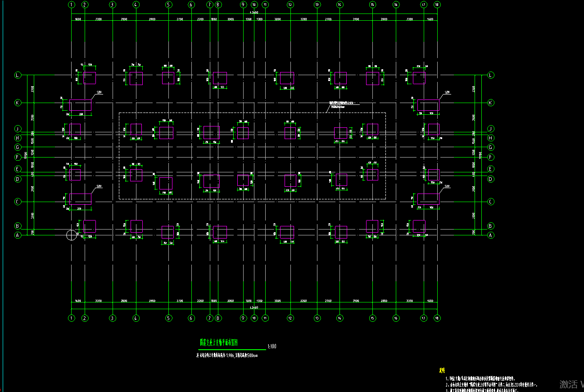
Task: Pick the wide magenta pedestal on axis K at the left
Action: (80, 105)
